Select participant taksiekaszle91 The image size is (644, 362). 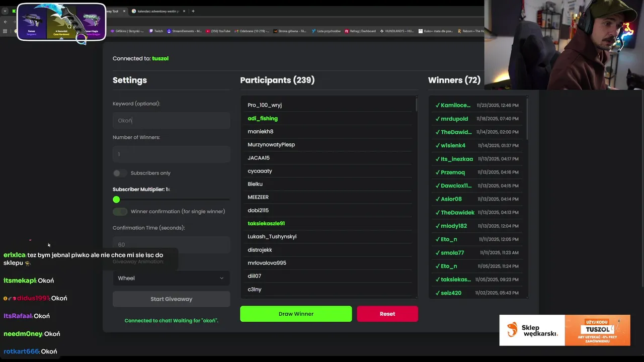266,223
